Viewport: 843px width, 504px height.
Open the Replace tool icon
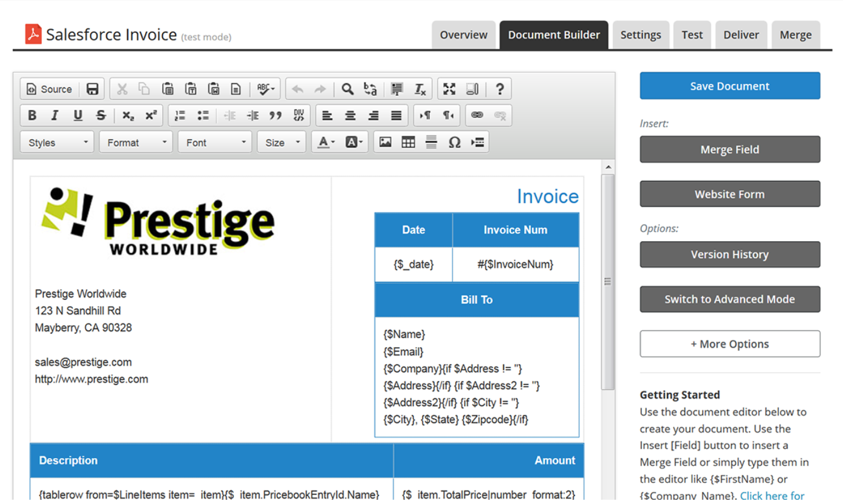(370, 89)
